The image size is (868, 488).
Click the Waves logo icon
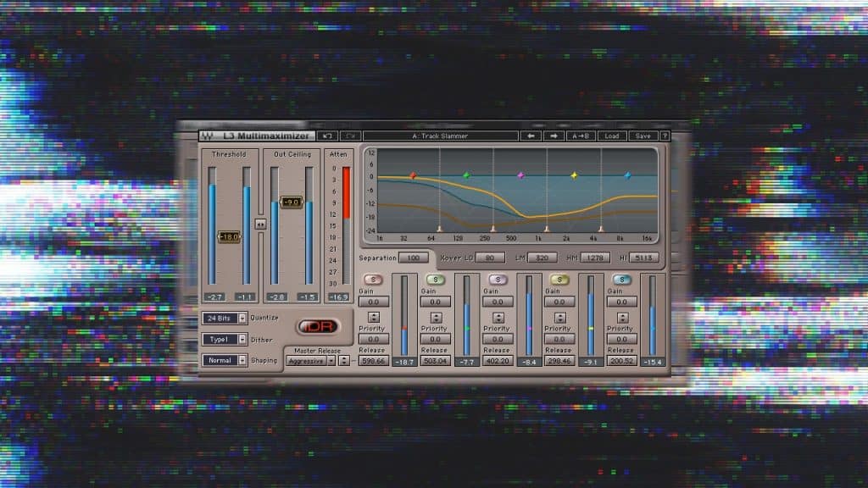(x=207, y=136)
